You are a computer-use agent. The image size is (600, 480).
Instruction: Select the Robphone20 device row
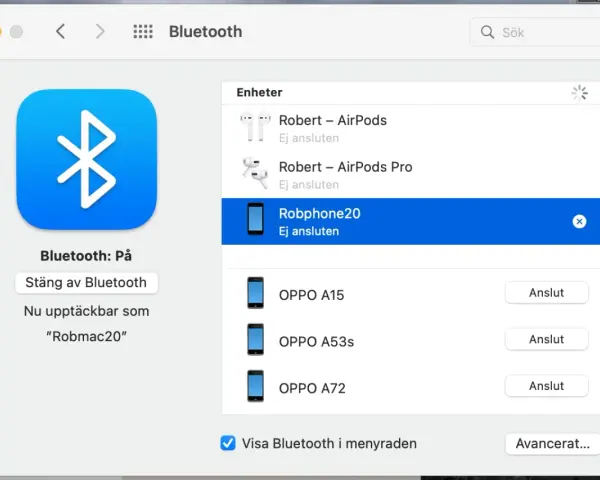coord(411,221)
